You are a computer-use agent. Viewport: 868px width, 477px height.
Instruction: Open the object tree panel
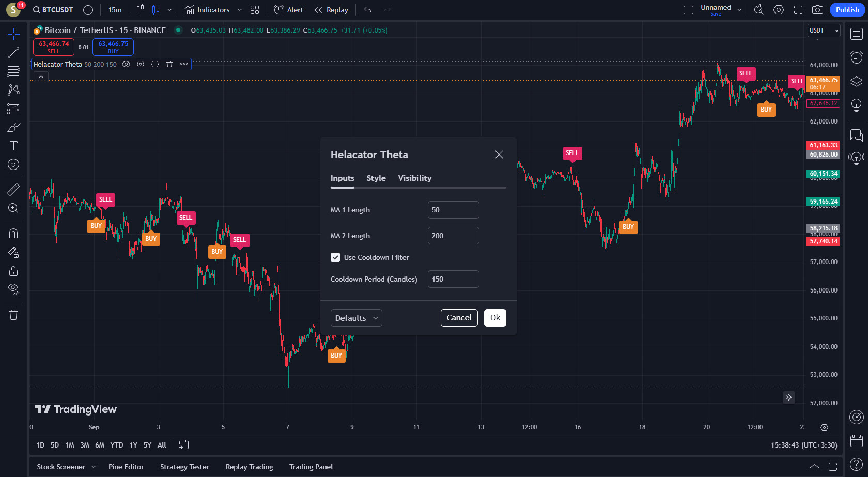pos(857,81)
